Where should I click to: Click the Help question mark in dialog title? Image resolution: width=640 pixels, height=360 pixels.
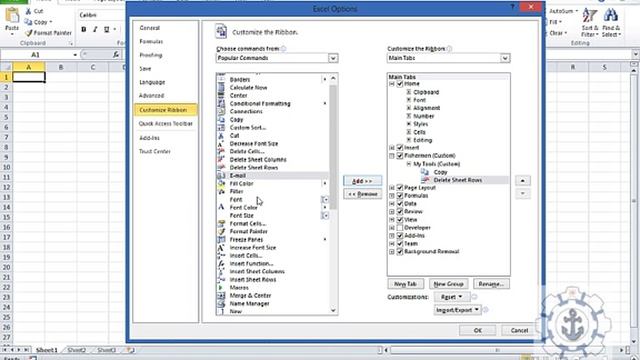coord(512,7)
